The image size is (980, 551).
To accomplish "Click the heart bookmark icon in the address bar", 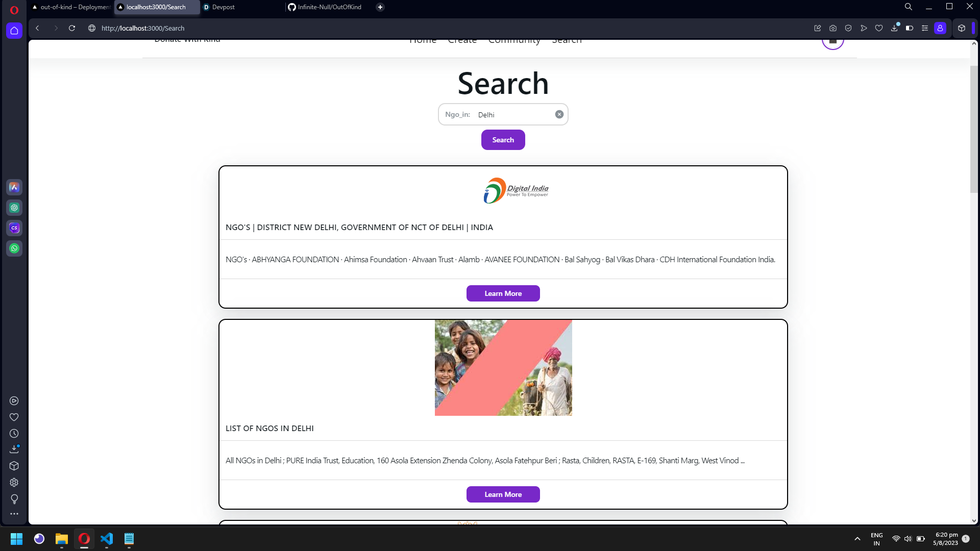I will [x=878, y=28].
